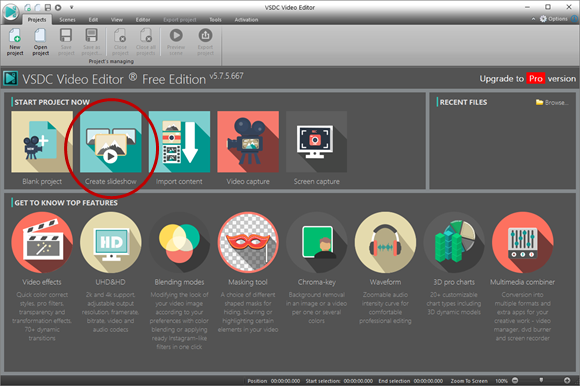This screenshot has width=580, height=386.
Task: Switch to the Activation ribbon tab
Action: pos(246,20)
